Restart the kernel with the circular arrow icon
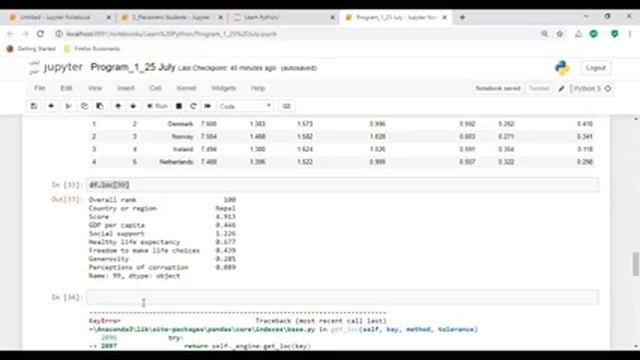Viewport: 640px width, 360px height. point(193,106)
